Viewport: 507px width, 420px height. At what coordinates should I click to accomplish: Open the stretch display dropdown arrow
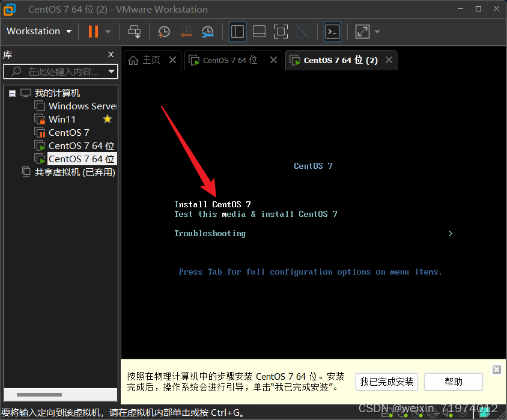[377, 32]
